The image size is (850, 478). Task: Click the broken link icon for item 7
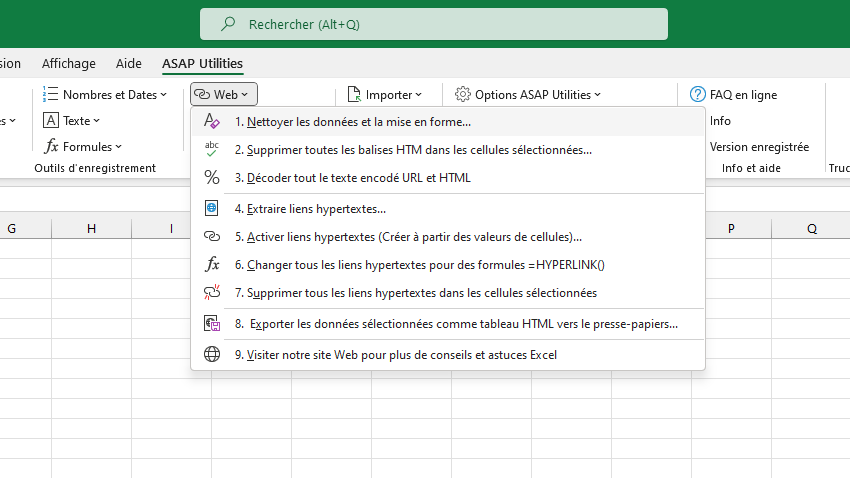[211, 292]
